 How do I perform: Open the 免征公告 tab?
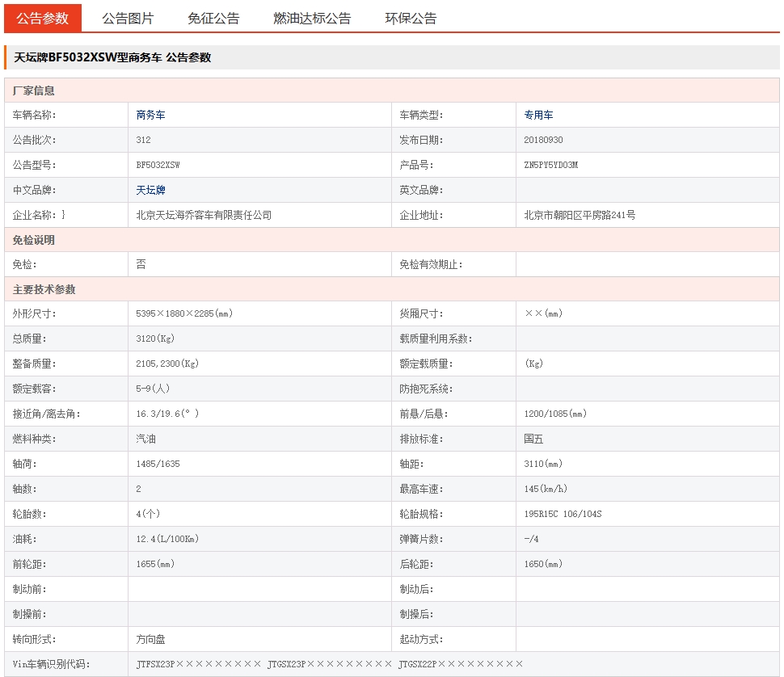[213, 19]
